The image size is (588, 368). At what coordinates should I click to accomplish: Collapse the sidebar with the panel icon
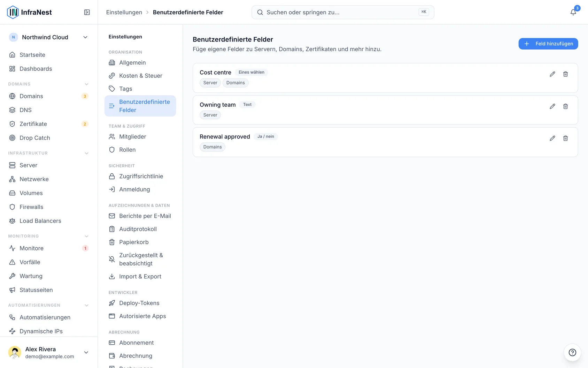pos(87,12)
